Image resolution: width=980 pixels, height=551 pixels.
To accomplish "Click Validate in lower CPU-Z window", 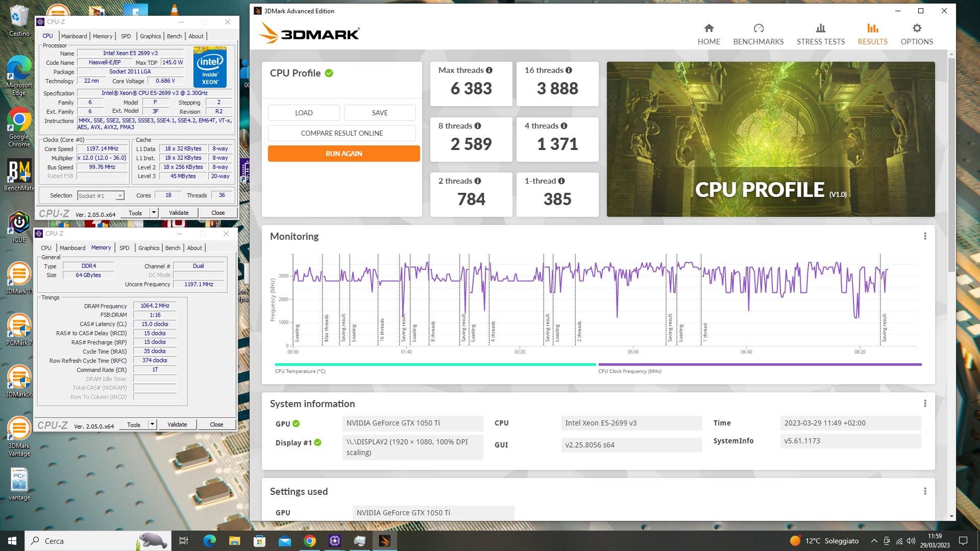I will coord(177,424).
